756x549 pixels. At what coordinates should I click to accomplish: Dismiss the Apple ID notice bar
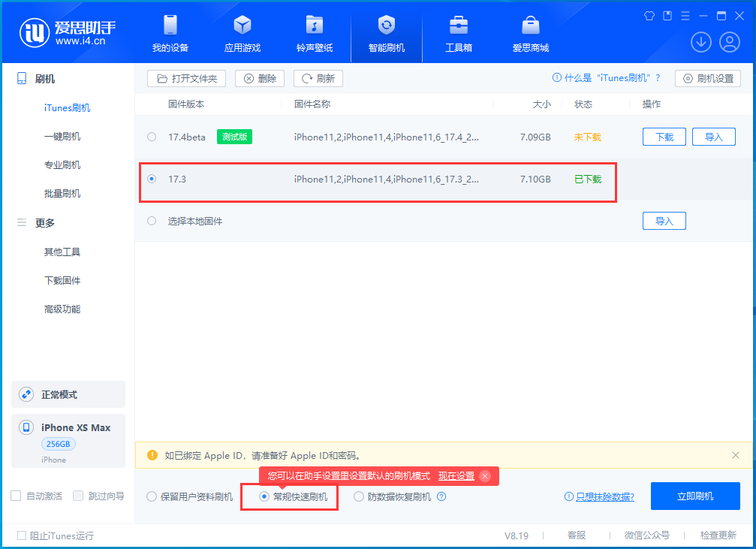coord(734,455)
